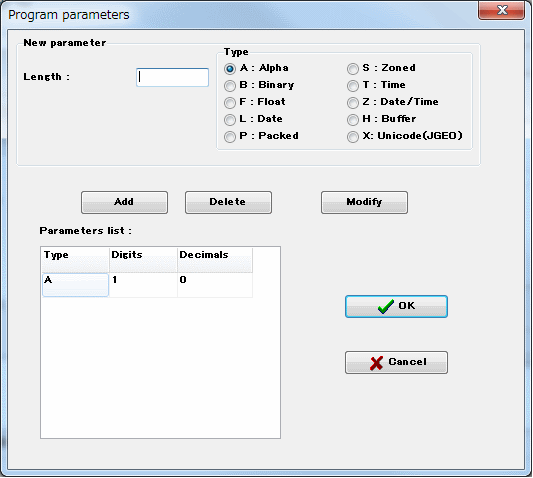This screenshot has width=533, height=478.
Task: Select the row with Type A in list
Action: coord(147,285)
